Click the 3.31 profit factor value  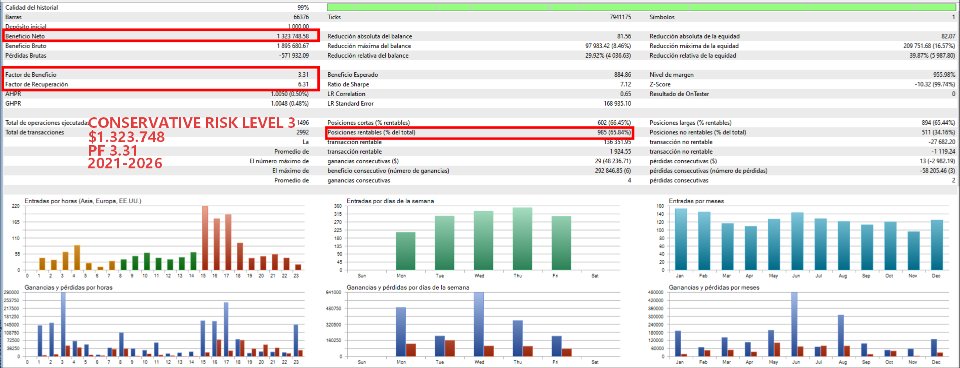tap(303, 74)
